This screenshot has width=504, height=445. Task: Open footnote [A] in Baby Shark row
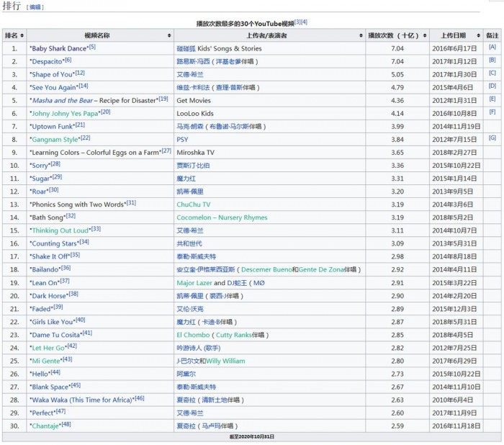click(492, 47)
